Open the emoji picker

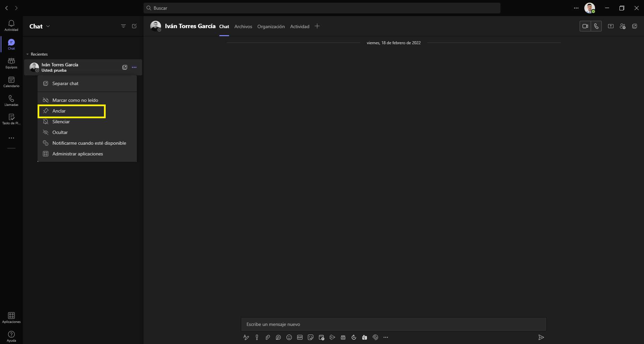click(289, 337)
